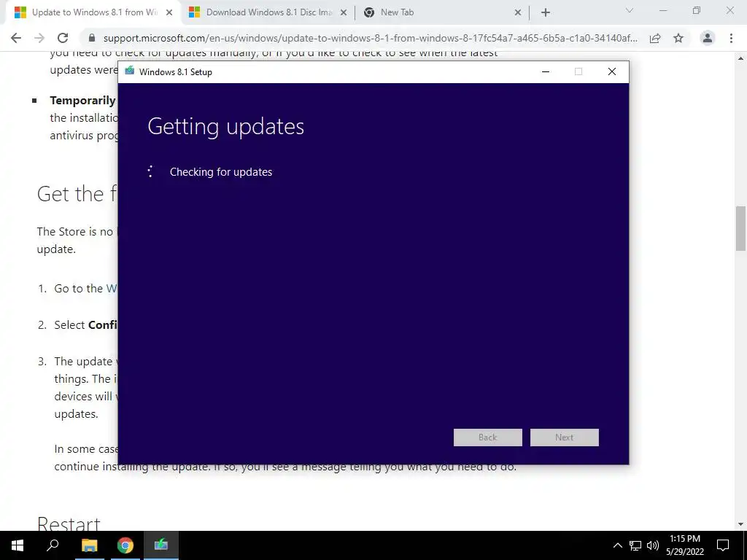Open taskbar search magnifier
The width and height of the screenshot is (747, 560).
53,545
